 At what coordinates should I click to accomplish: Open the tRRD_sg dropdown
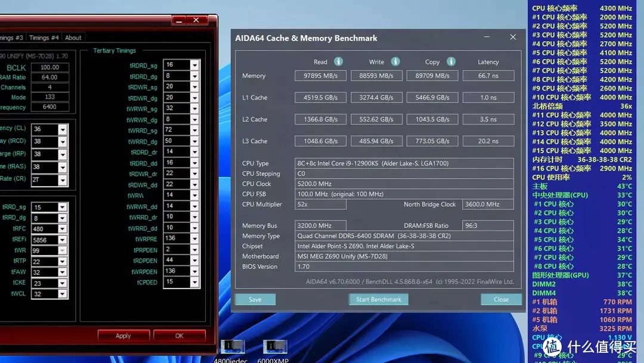coord(63,207)
